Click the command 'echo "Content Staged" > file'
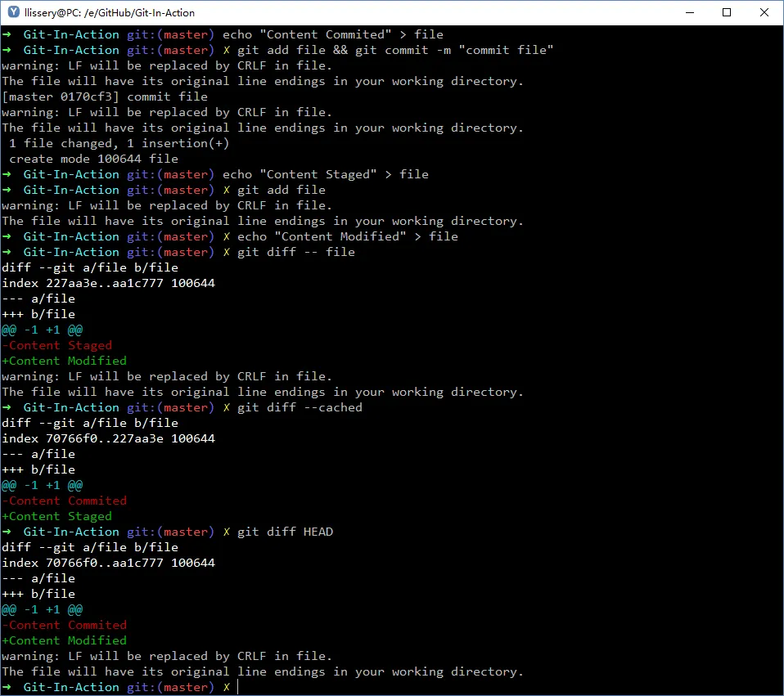The image size is (784, 696). point(326,174)
